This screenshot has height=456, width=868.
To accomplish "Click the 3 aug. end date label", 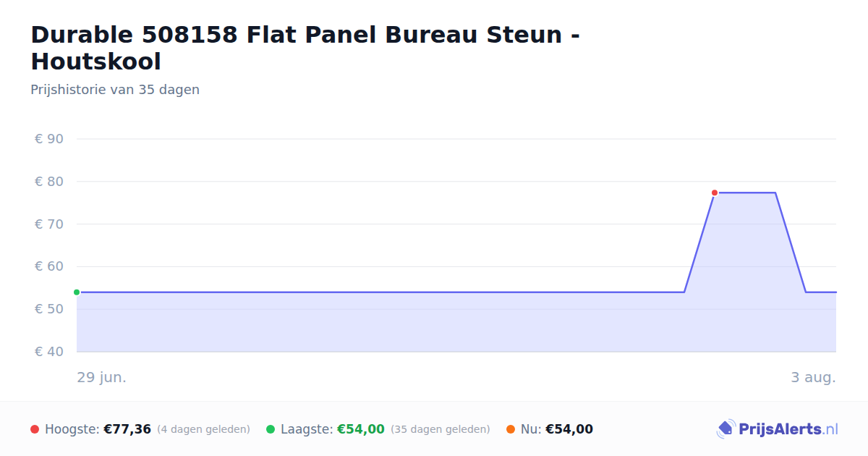I will click(x=813, y=377).
